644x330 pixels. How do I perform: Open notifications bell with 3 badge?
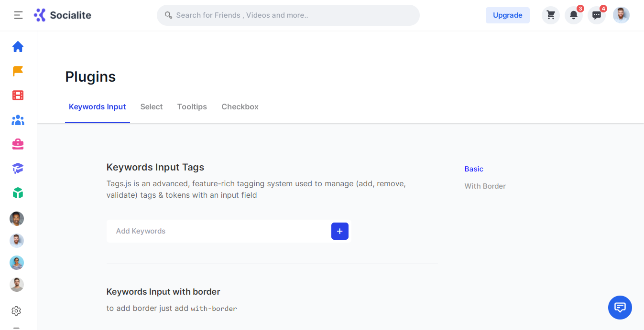pyautogui.click(x=574, y=15)
